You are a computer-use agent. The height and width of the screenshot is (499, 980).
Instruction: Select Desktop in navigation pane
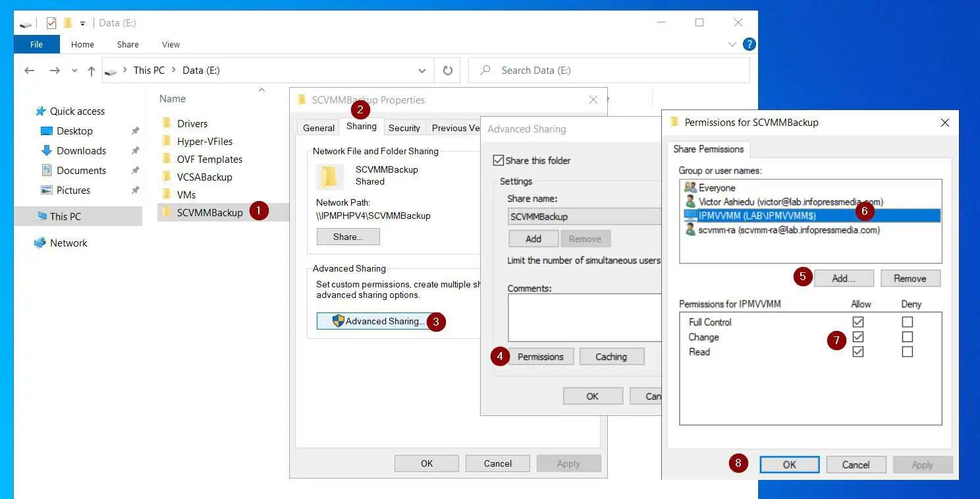[x=74, y=131]
